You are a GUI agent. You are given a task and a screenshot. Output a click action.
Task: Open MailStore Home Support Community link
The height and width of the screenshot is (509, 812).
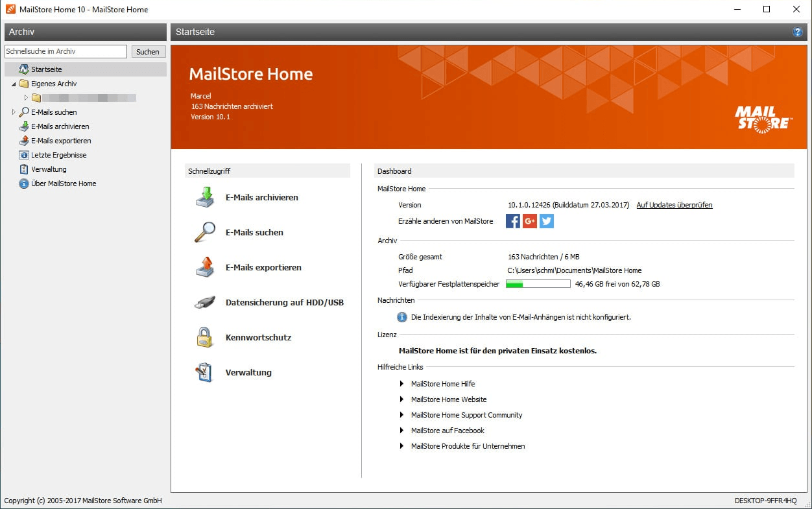pyautogui.click(x=466, y=415)
